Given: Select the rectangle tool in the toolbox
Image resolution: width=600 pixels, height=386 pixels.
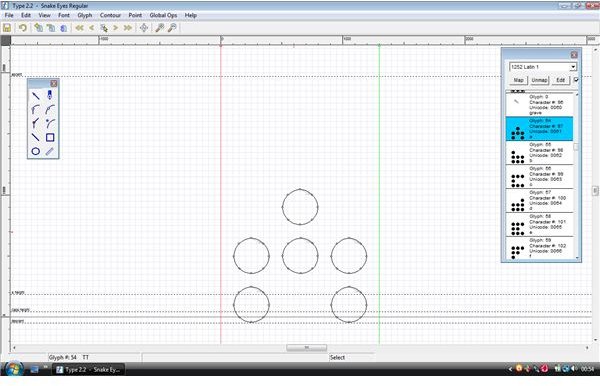Looking at the screenshot, I should click(x=50, y=137).
